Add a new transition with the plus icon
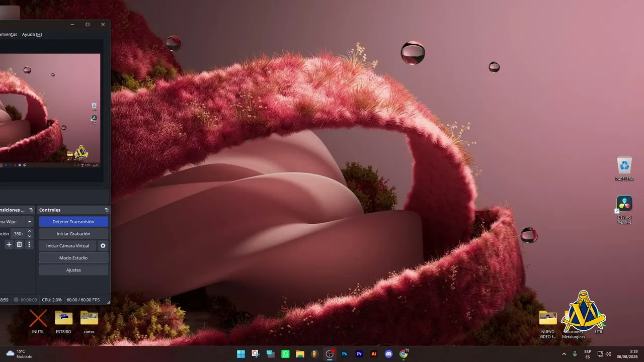Viewport: 644px width, 362px height. click(9, 244)
